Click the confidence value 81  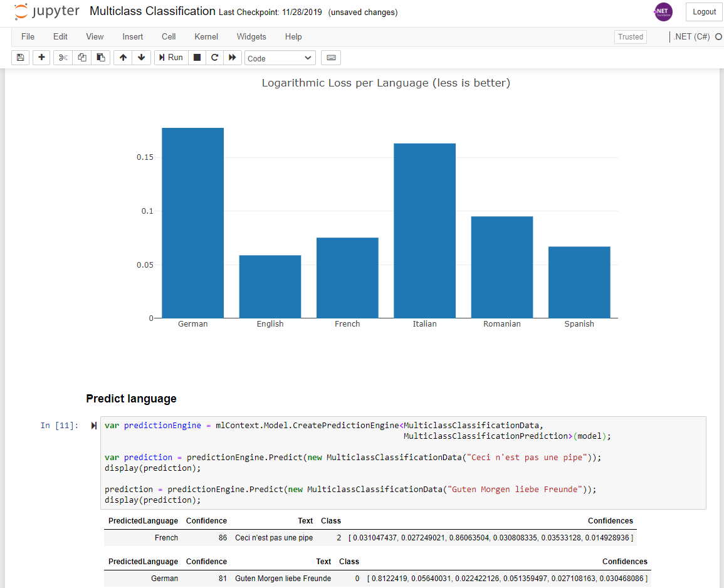pyautogui.click(x=223, y=579)
